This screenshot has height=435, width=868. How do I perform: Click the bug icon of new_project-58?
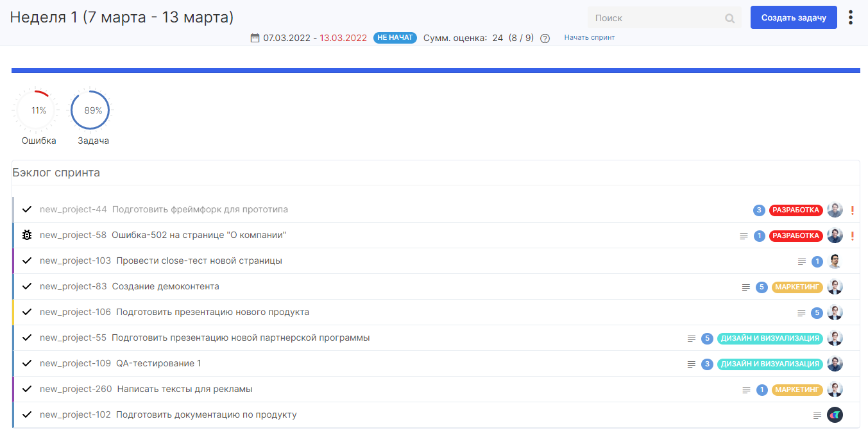27,235
